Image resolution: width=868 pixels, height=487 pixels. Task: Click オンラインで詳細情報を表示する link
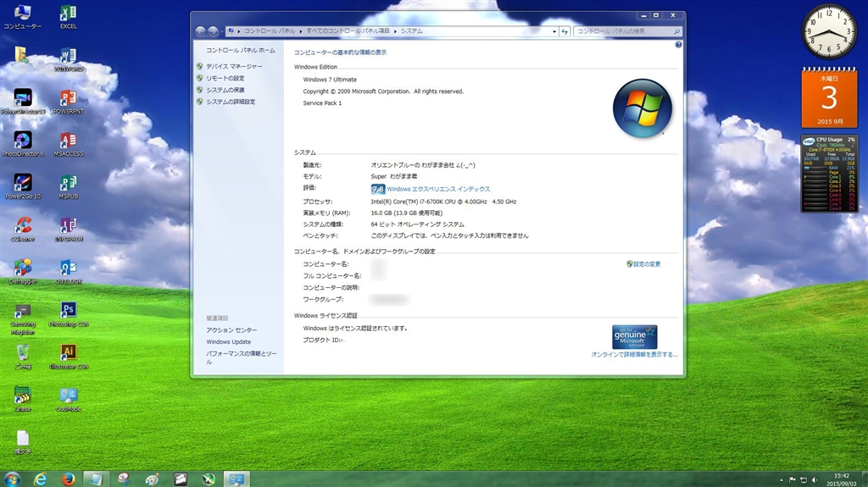(x=634, y=355)
